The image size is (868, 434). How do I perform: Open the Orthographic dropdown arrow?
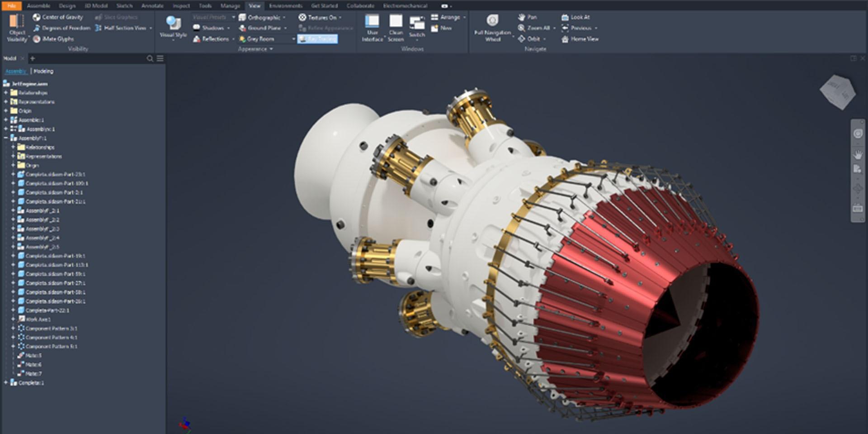[284, 17]
